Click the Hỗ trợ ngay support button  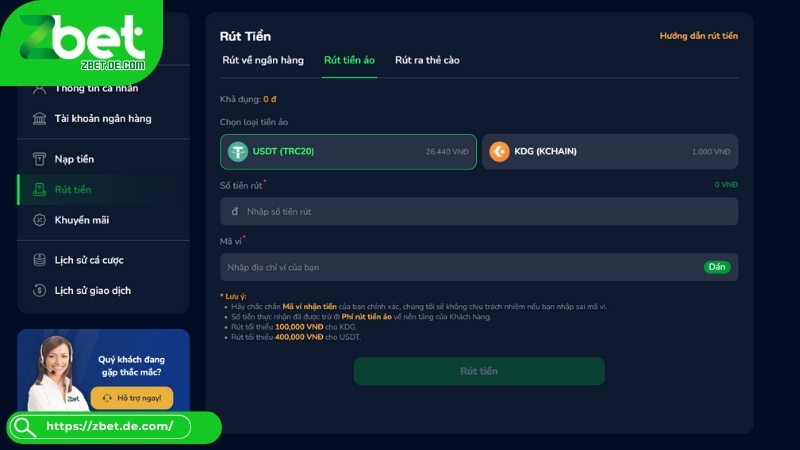(x=132, y=398)
